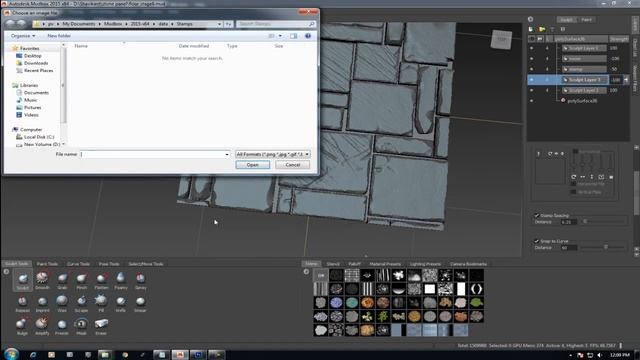Select the Fill sculpt tool

[x=101, y=303]
